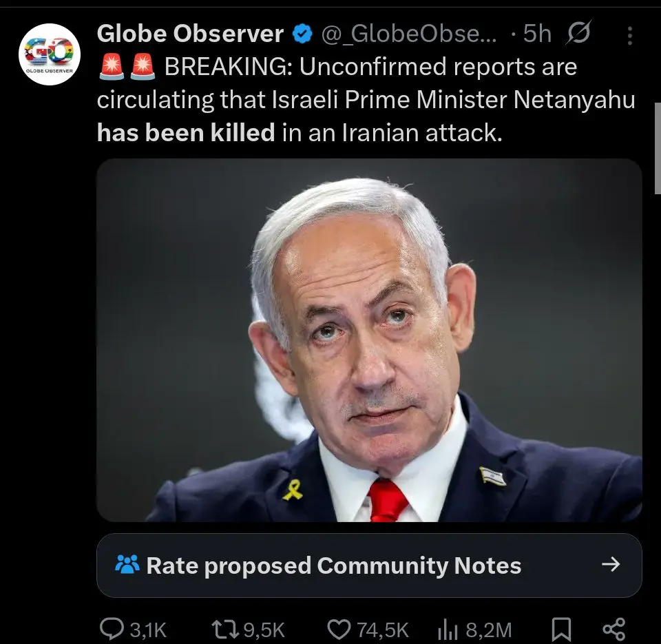
Task: Click the Community Notes people icon
Action: click(x=127, y=565)
